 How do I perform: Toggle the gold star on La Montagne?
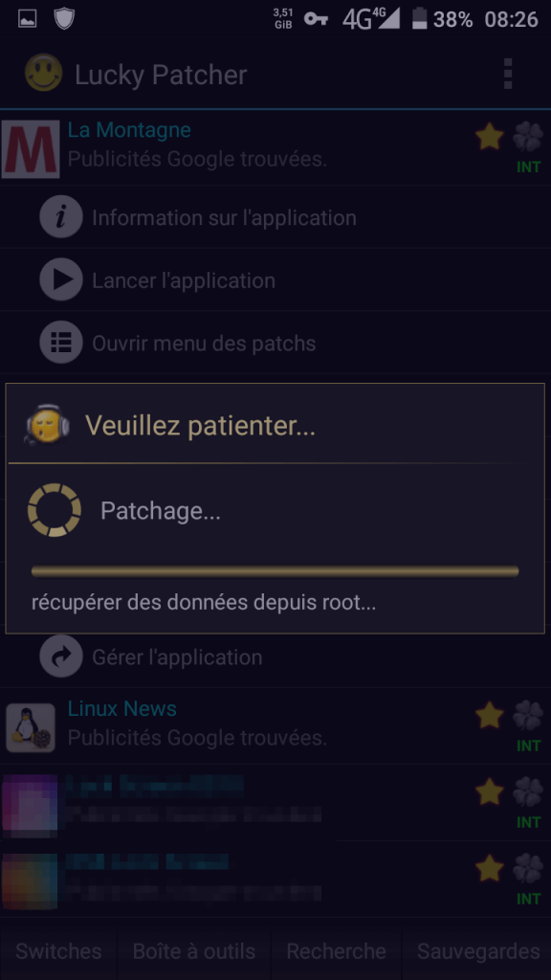[490, 136]
